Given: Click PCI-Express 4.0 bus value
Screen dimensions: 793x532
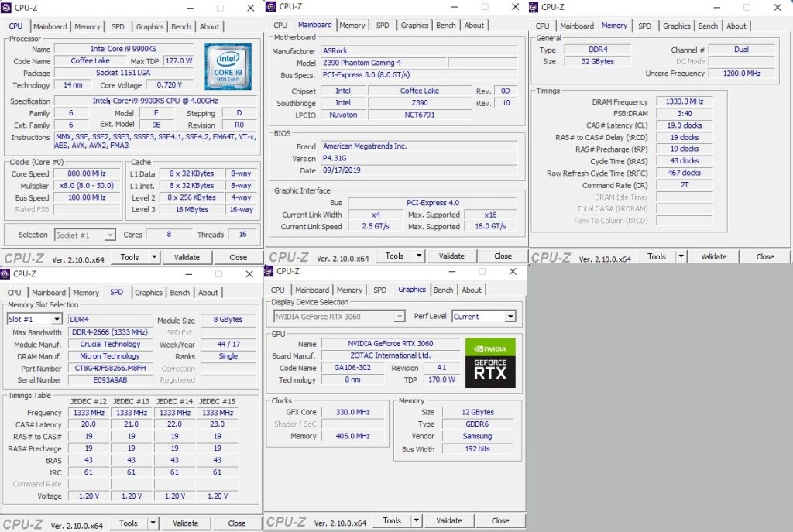Looking at the screenshot, I should (x=432, y=203).
